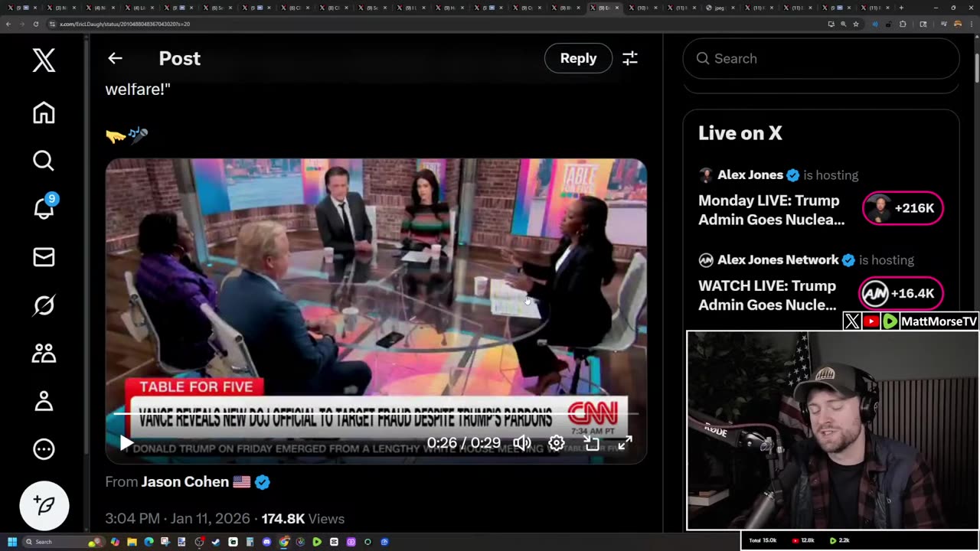Play the CNN Table for Five video
Image resolution: width=980 pixels, height=551 pixels.
126,443
